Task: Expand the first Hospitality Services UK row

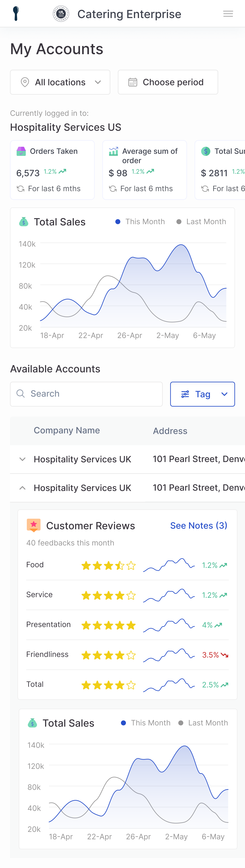Action: (23, 459)
